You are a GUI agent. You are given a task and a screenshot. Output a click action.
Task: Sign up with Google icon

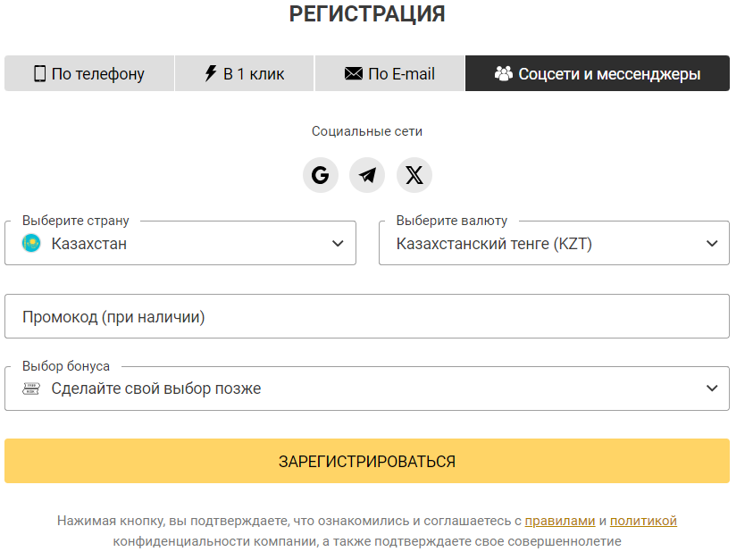pos(321,174)
